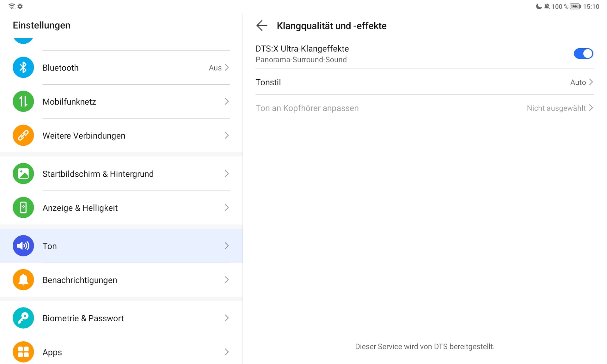The height and width of the screenshot is (364, 607).
Task: Go back using the arrow beside Klangqualität
Action: click(x=262, y=26)
